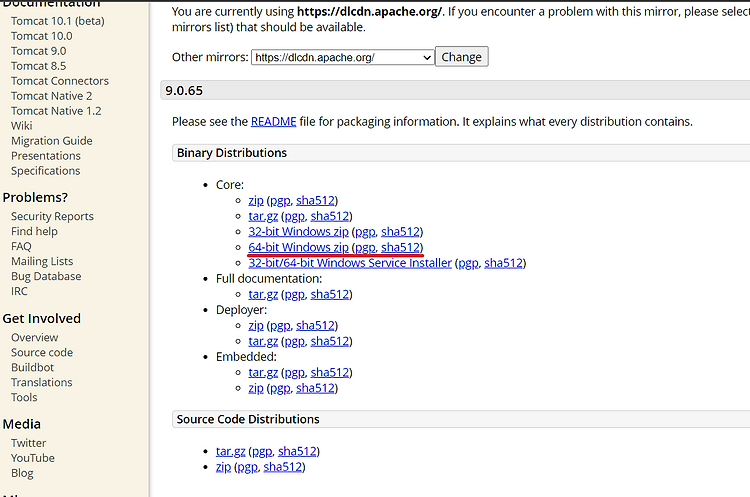Open the Source code page
The height and width of the screenshot is (497, 750).
coord(42,353)
